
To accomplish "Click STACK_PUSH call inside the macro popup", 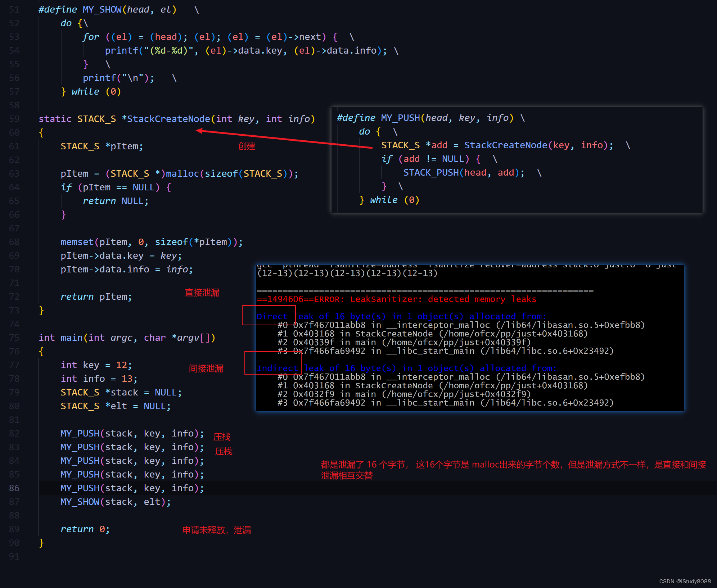I will click(x=431, y=172).
